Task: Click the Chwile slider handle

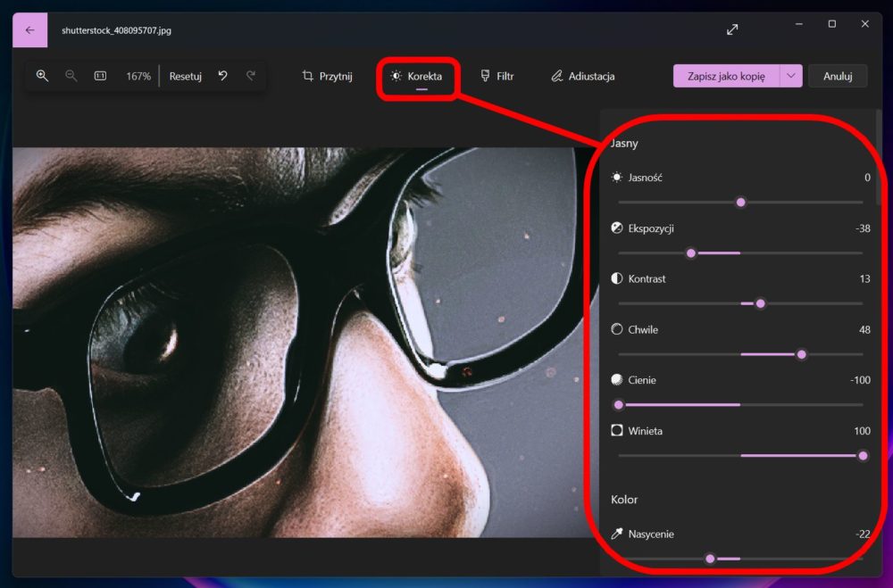Action: (x=801, y=354)
